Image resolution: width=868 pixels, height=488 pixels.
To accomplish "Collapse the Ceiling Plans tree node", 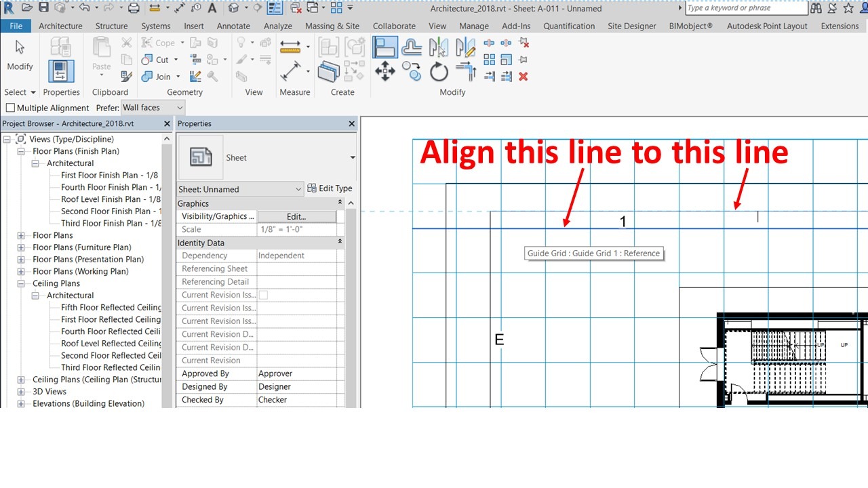I will click(x=21, y=283).
